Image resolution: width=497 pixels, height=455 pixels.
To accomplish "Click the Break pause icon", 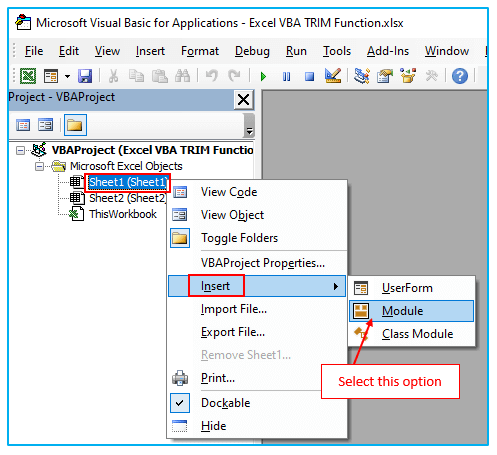I will click(x=286, y=77).
